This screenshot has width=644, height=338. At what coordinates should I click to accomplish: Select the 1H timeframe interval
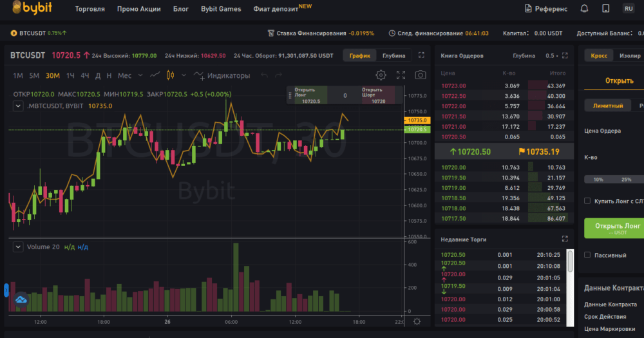pos(70,75)
